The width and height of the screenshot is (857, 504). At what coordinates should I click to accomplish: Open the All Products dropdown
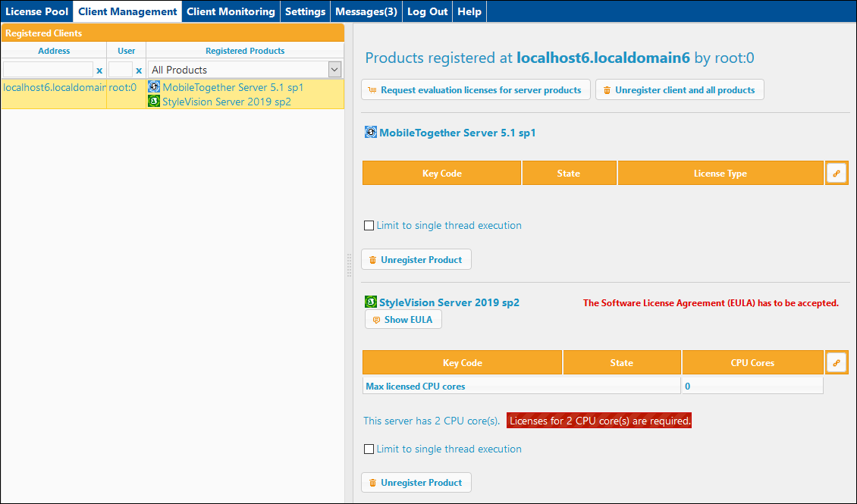(246, 70)
